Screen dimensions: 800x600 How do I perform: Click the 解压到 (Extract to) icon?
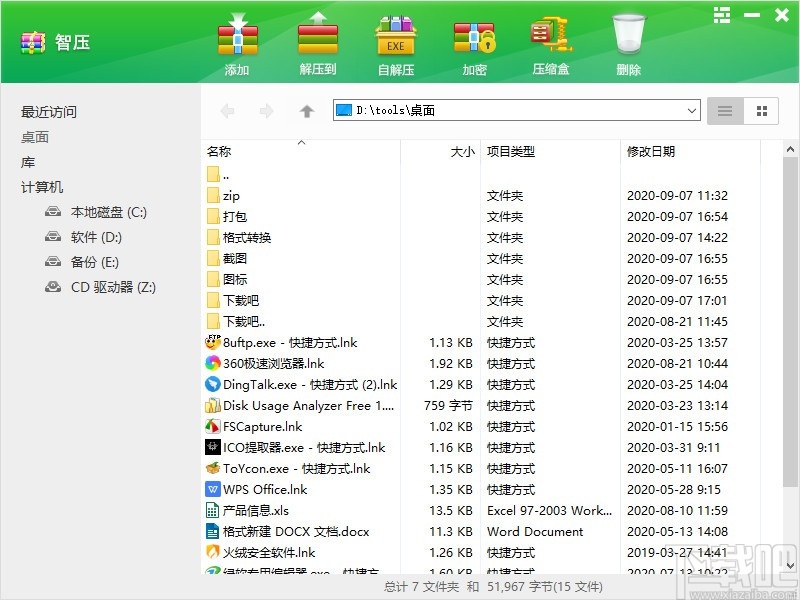click(x=316, y=42)
